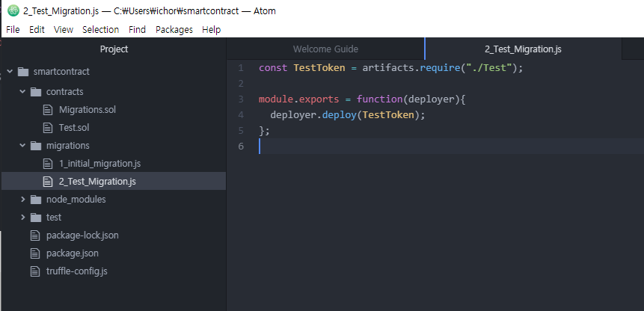Open the Edit menu
The width and height of the screenshot is (644, 311).
(x=37, y=30)
